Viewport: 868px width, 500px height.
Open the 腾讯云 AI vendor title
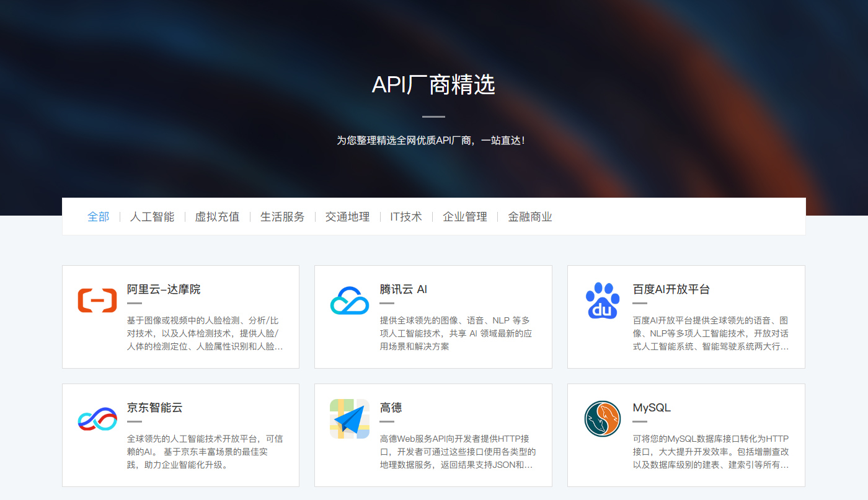click(x=404, y=289)
